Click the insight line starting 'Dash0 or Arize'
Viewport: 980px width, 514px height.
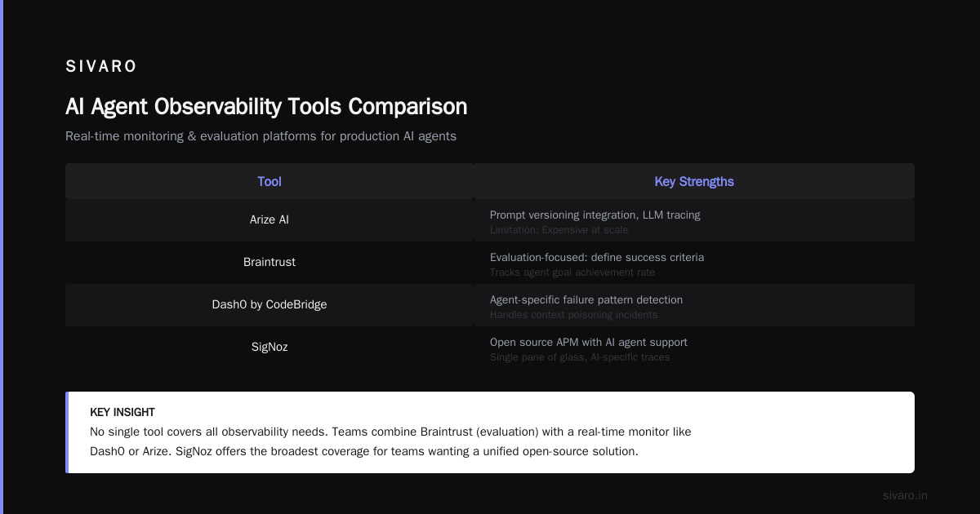[364, 451]
